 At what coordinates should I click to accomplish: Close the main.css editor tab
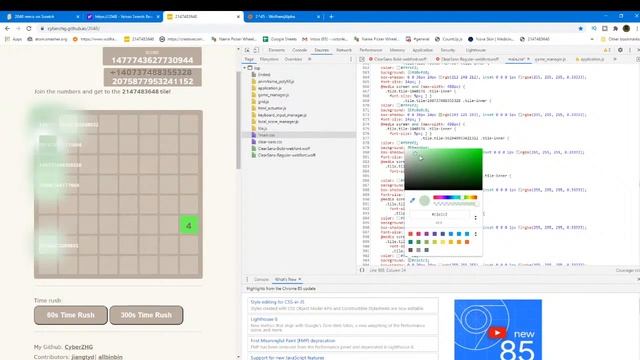528,59
